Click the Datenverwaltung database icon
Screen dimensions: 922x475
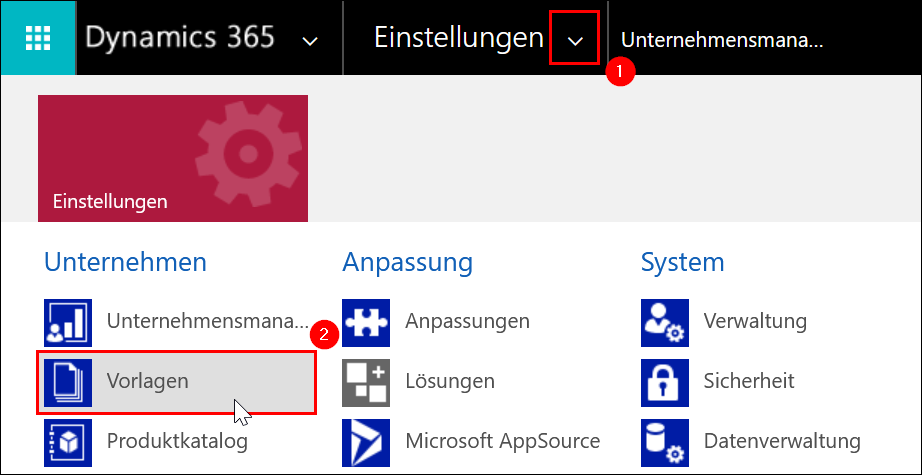[665, 443]
